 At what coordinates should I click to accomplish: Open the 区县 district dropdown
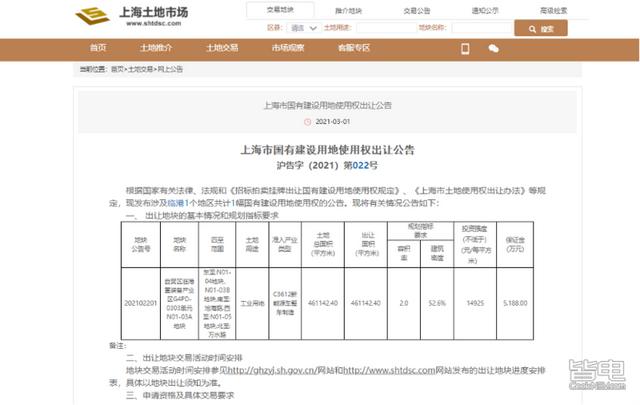coord(304,28)
